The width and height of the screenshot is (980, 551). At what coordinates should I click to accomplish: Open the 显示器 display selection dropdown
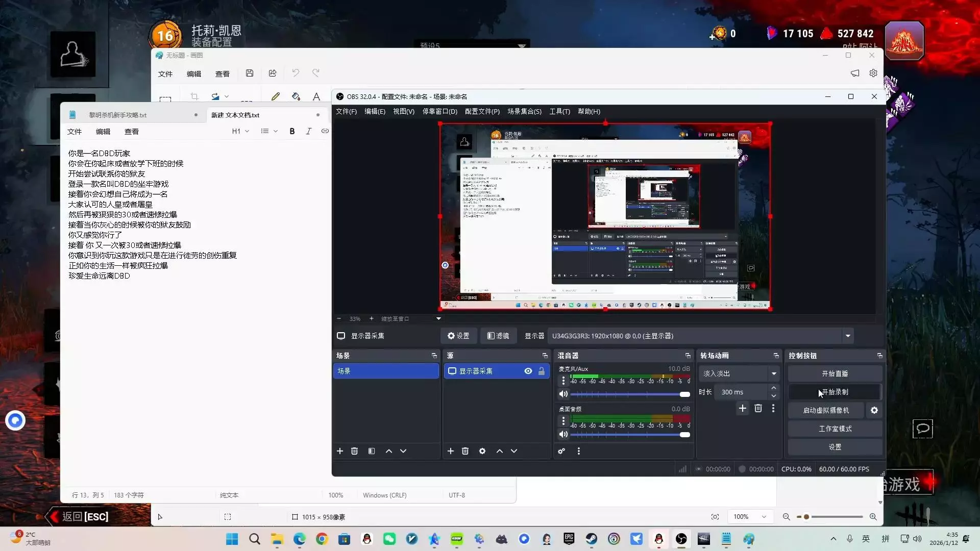pos(848,336)
